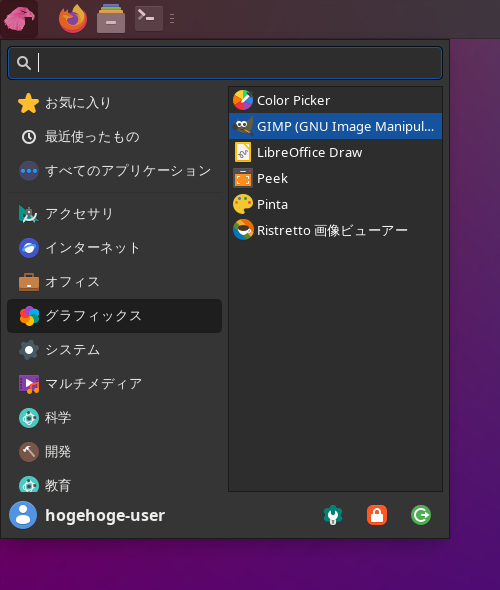Click the user avatar icon
500x590 pixels.
coord(23,515)
